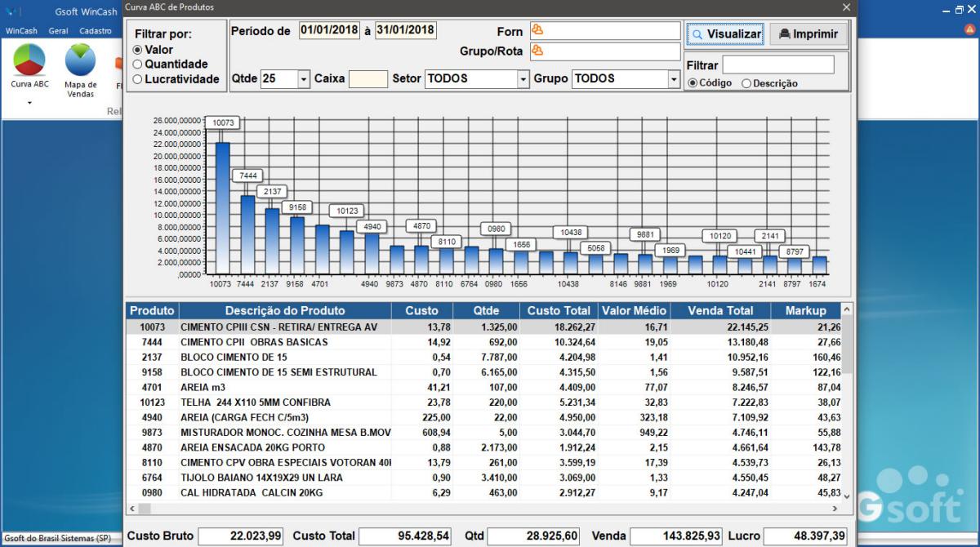Viewport: 980px width, 547px height.
Task: Open the WinCash menu
Action: 21,31
